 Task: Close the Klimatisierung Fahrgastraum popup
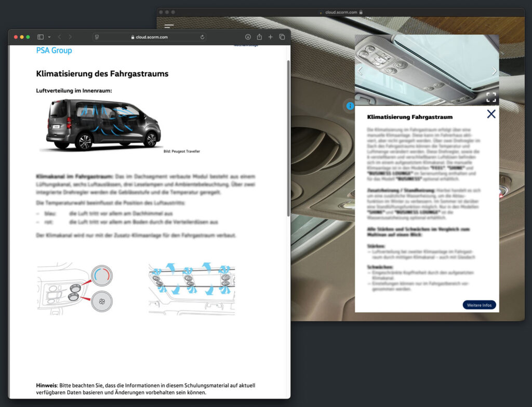point(491,114)
